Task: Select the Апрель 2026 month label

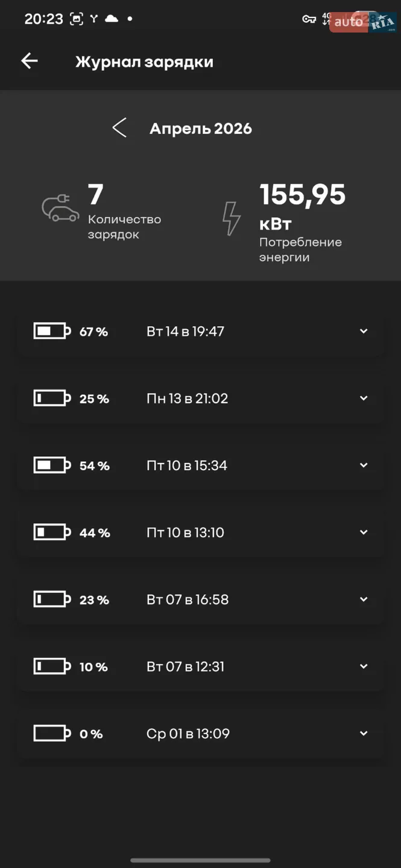Action: coord(201,128)
